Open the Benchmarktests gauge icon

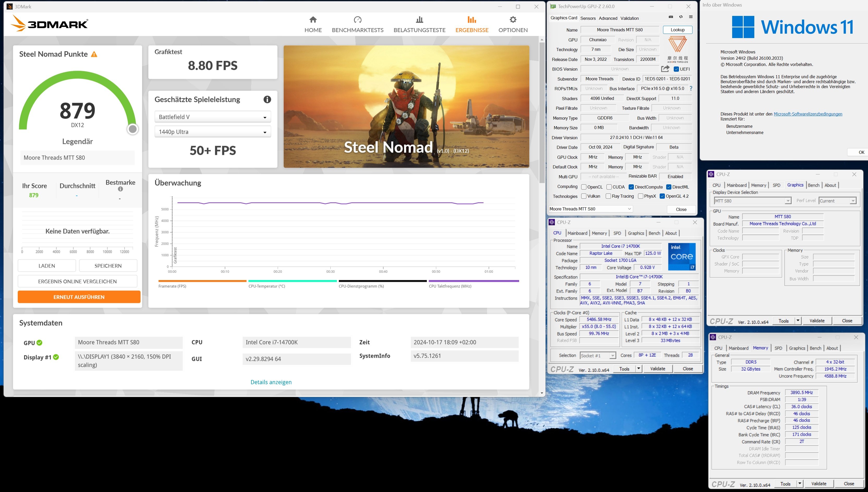(x=357, y=20)
